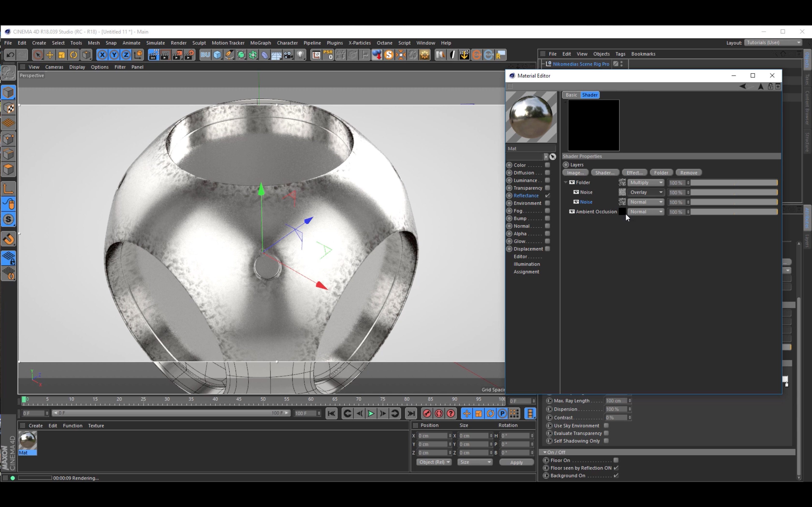Click the Undo arrow icon

pos(10,55)
